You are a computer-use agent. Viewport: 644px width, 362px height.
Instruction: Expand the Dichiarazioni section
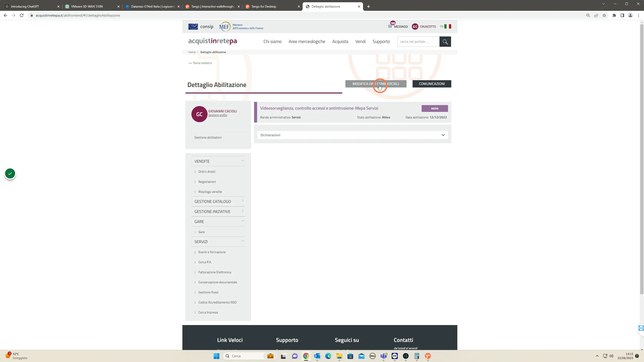point(352,135)
